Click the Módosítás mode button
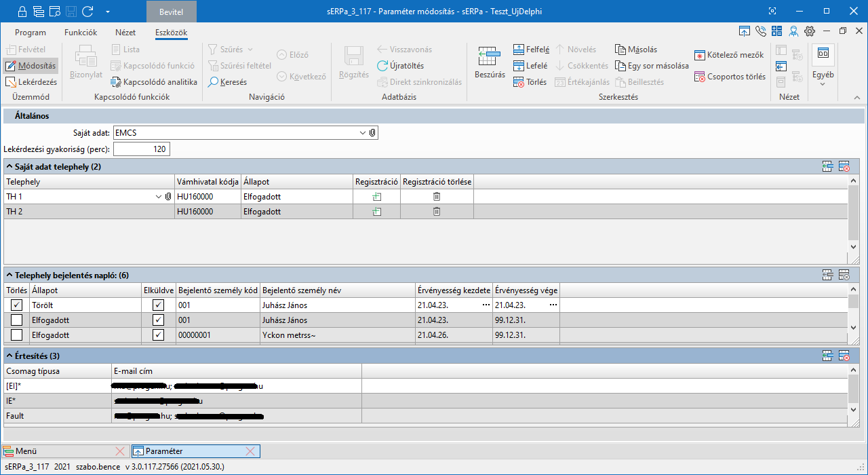The height and width of the screenshot is (475, 868). pos(31,66)
